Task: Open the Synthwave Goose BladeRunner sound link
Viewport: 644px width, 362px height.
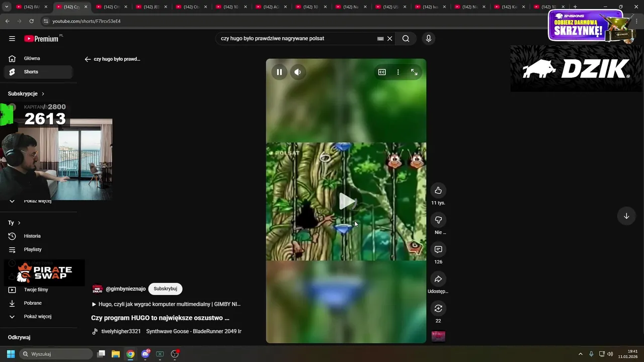Action: pos(194,331)
